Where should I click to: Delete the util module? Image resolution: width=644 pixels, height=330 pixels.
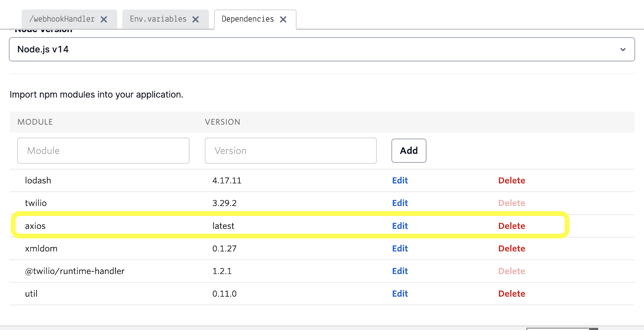click(x=512, y=293)
